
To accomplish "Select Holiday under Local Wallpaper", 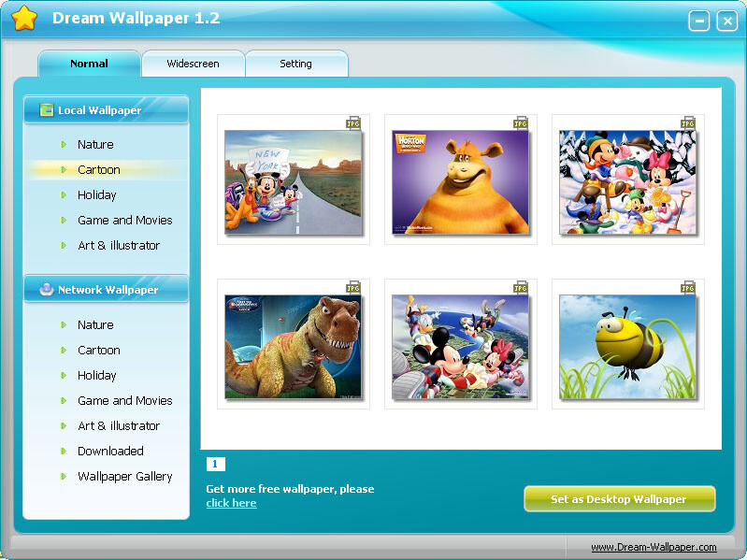I will (96, 194).
